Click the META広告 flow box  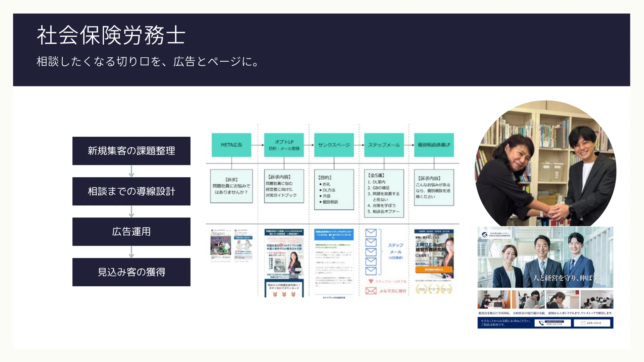(231, 145)
